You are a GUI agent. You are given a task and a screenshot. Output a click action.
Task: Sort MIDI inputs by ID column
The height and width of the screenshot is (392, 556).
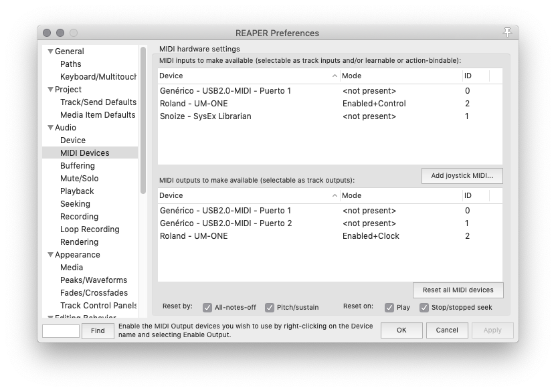476,76
